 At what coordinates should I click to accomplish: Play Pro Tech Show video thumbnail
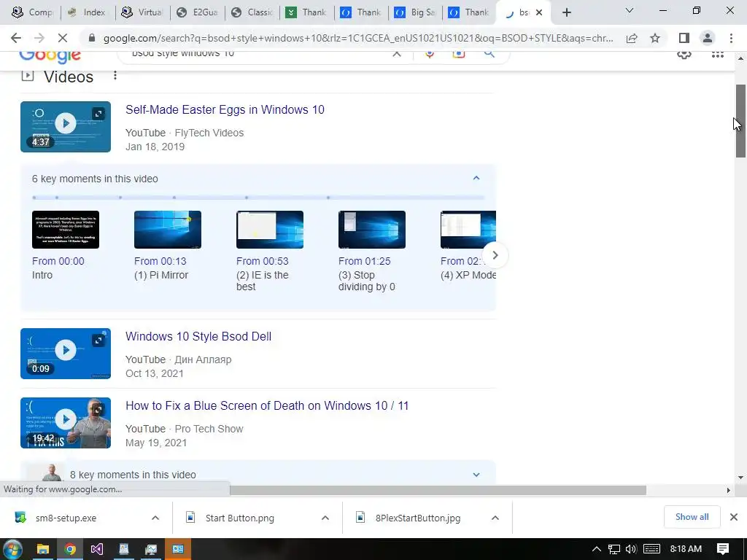click(66, 423)
